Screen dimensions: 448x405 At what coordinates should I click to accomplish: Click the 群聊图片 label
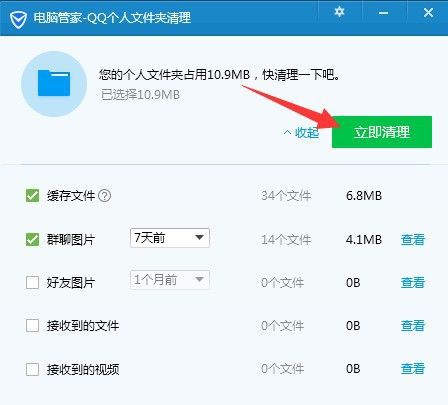(x=71, y=240)
